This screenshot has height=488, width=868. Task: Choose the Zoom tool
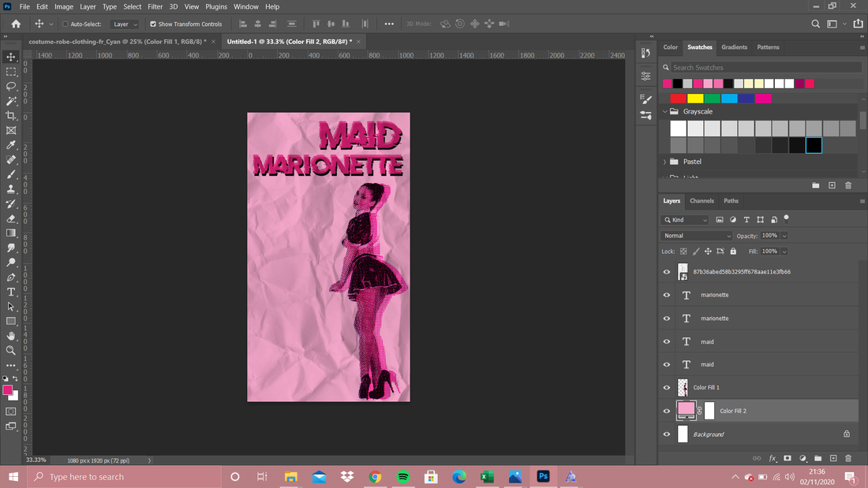[x=11, y=350]
